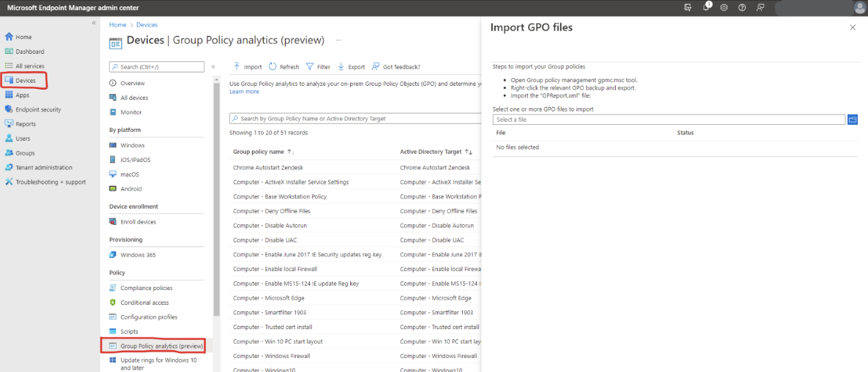868x372 pixels.
Task: Open Filter in the command bar
Action: (x=318, y=67)
